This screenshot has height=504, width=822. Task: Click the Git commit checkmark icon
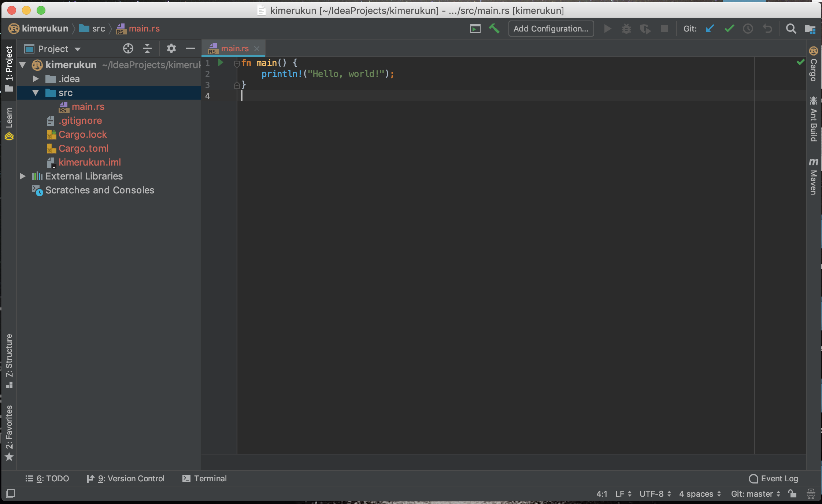(x=729, y=29)
